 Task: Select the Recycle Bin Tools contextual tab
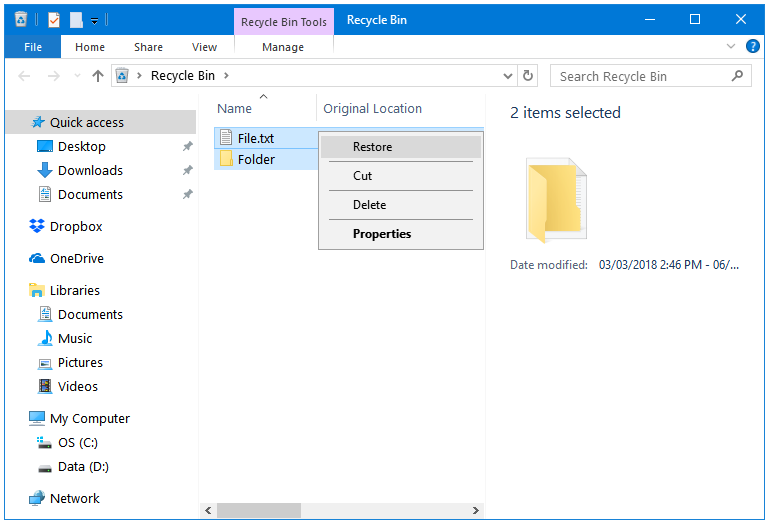click(284, 22)
